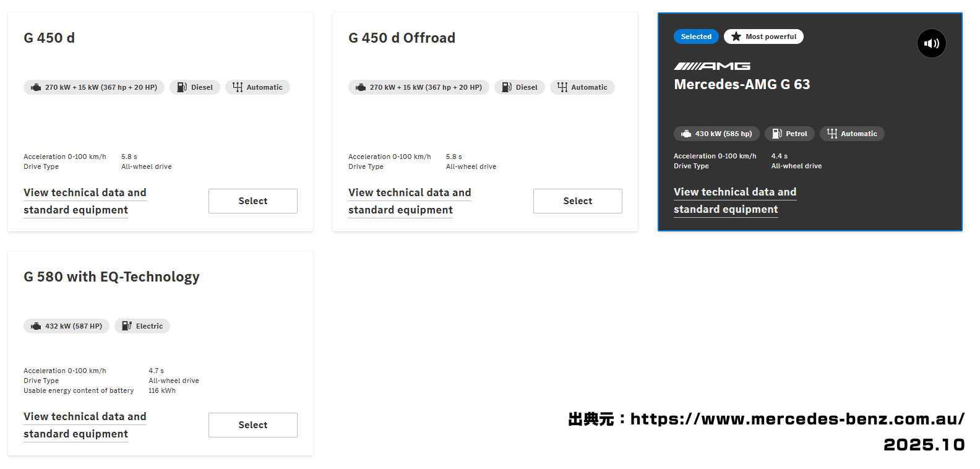980x469 pixels.
Task: Click the blue Selected badge
Action: (696, 37)
